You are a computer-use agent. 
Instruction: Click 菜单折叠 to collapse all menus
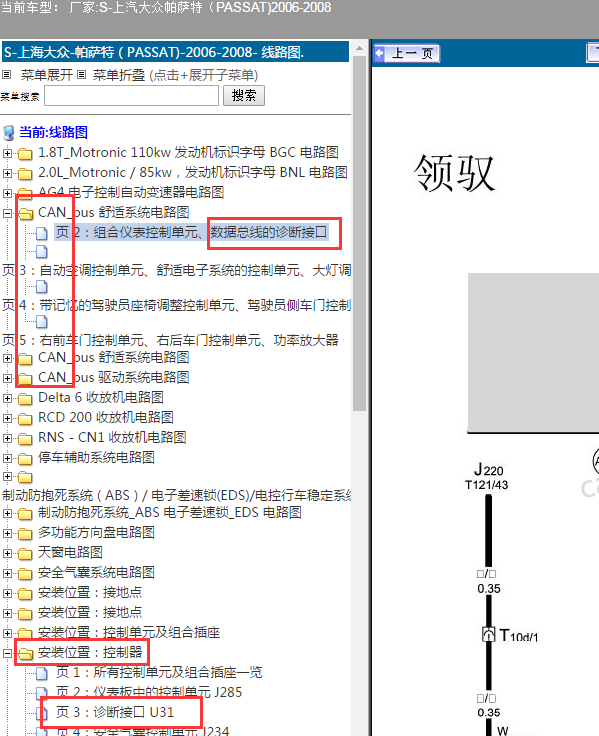(x=119, y=75)
